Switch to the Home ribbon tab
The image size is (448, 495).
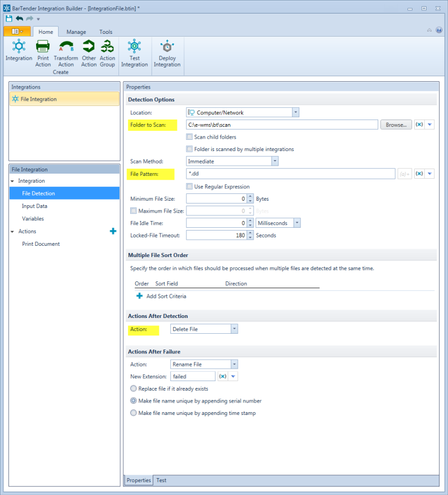click(x=46, y=32)
